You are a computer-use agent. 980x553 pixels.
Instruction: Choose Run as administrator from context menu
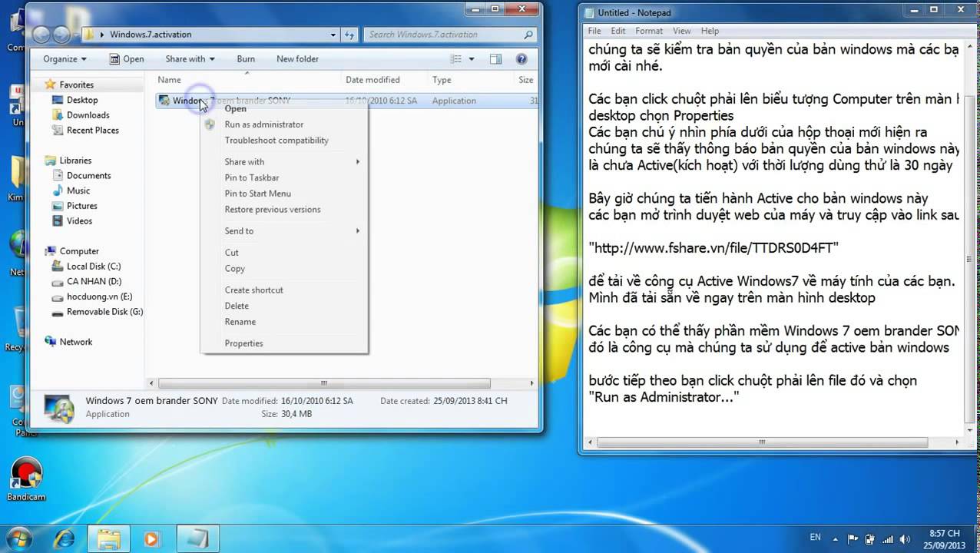(263, 124)
